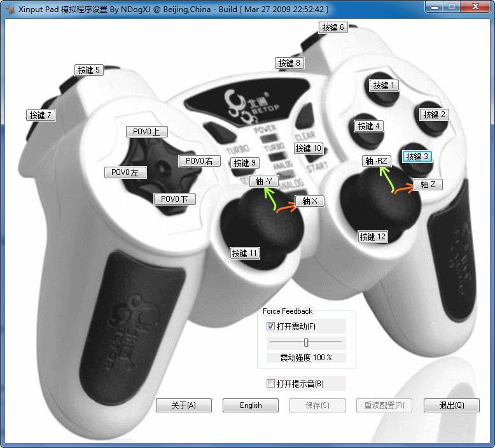Click the 保存(S) save button
Image resolution: width=495 pixels, height=448 pixels.
tap(317, 405)
